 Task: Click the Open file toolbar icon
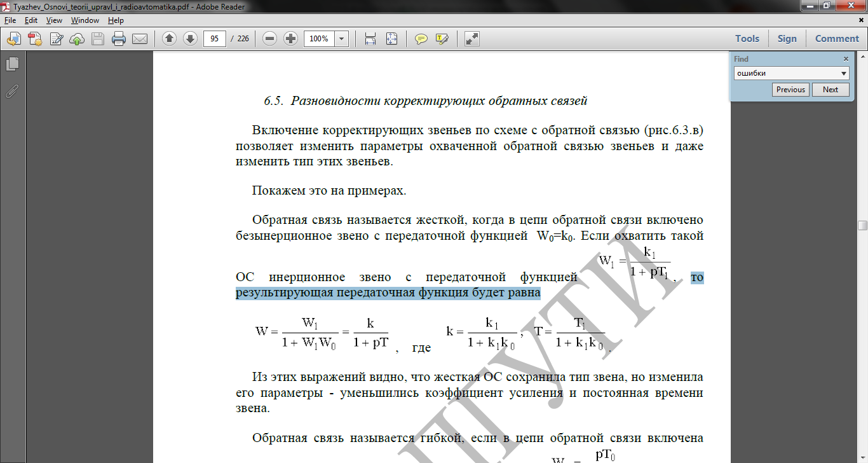(13, 39)
